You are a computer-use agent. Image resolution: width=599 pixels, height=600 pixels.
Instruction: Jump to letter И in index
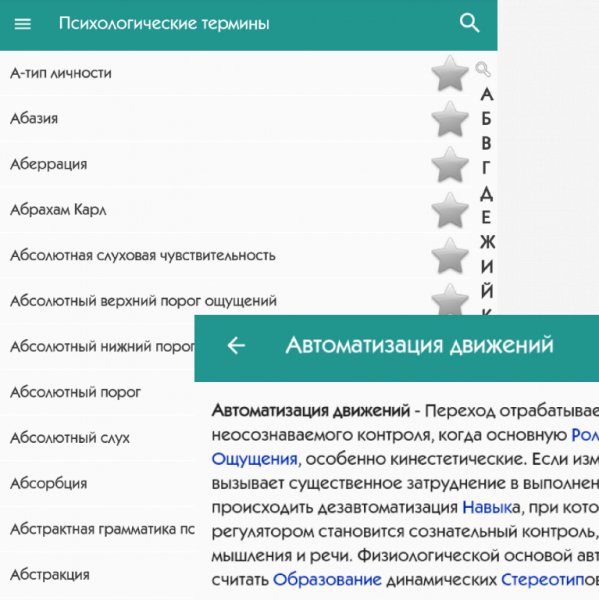(486, 267)
